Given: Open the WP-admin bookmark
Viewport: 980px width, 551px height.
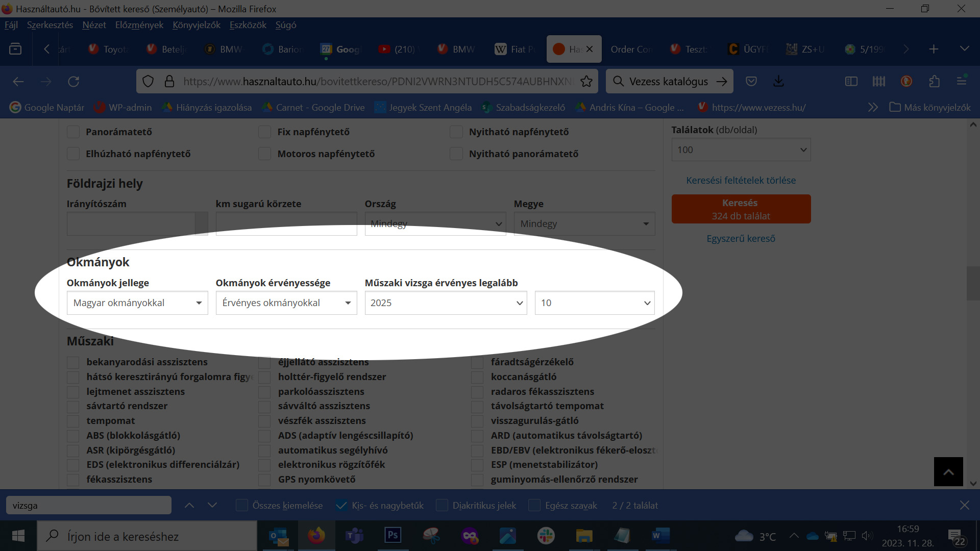Looking at the screenshot, I should click(x=123, y=107).
